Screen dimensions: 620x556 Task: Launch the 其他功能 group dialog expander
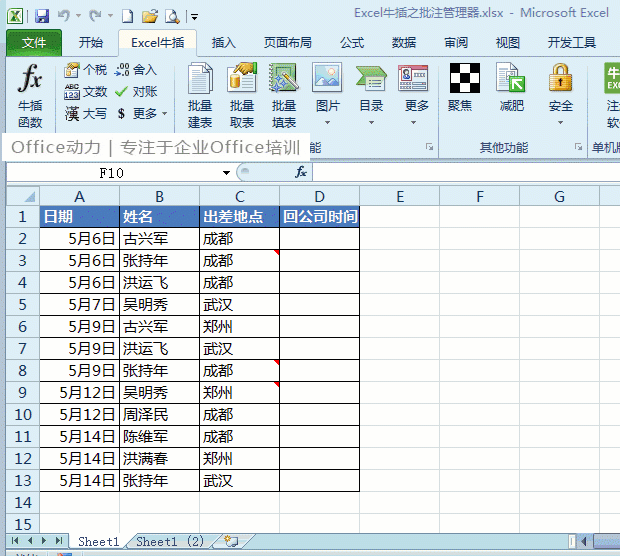(x=578, y=147)
